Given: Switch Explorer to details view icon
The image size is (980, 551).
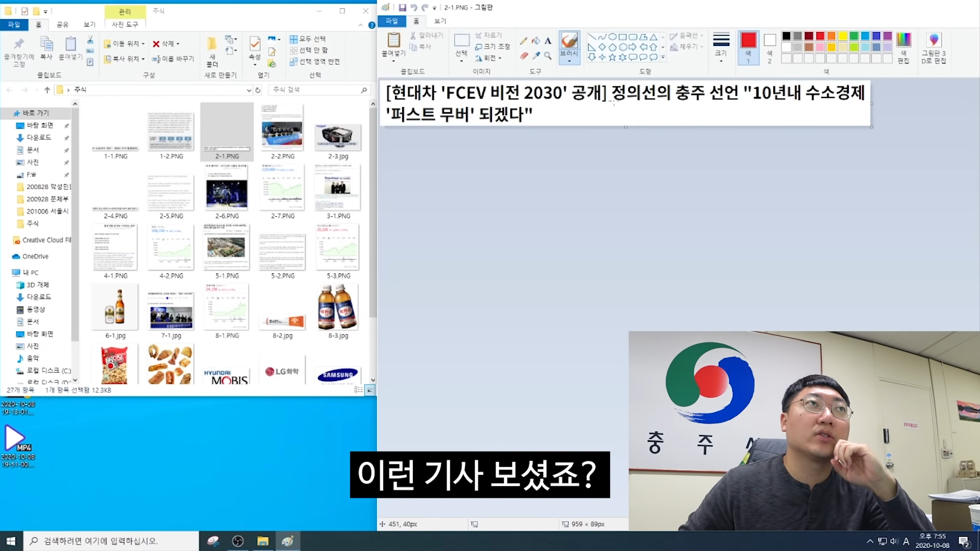Looking at the screenshot, I should tap(358, 390).
